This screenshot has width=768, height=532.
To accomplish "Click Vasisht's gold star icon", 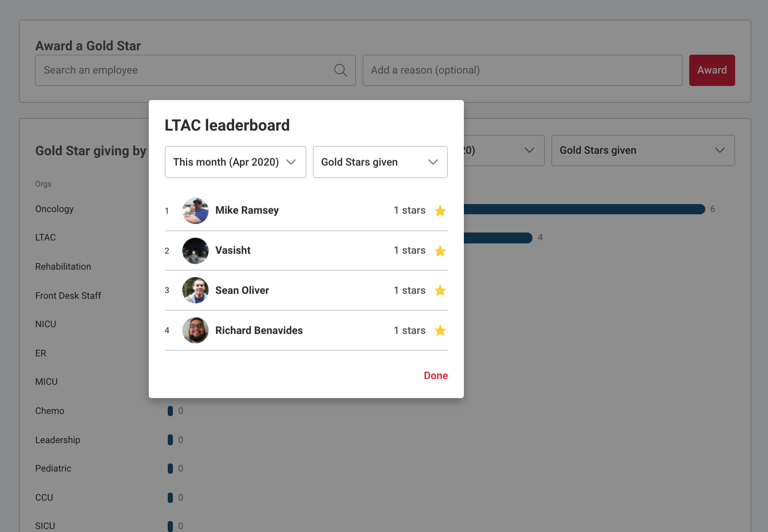I will (440, 251).
